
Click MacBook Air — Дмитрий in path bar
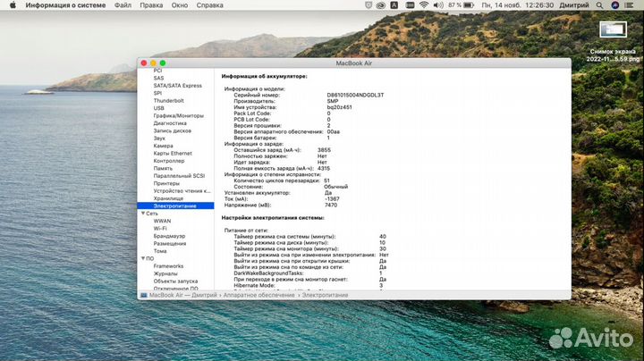182,295
